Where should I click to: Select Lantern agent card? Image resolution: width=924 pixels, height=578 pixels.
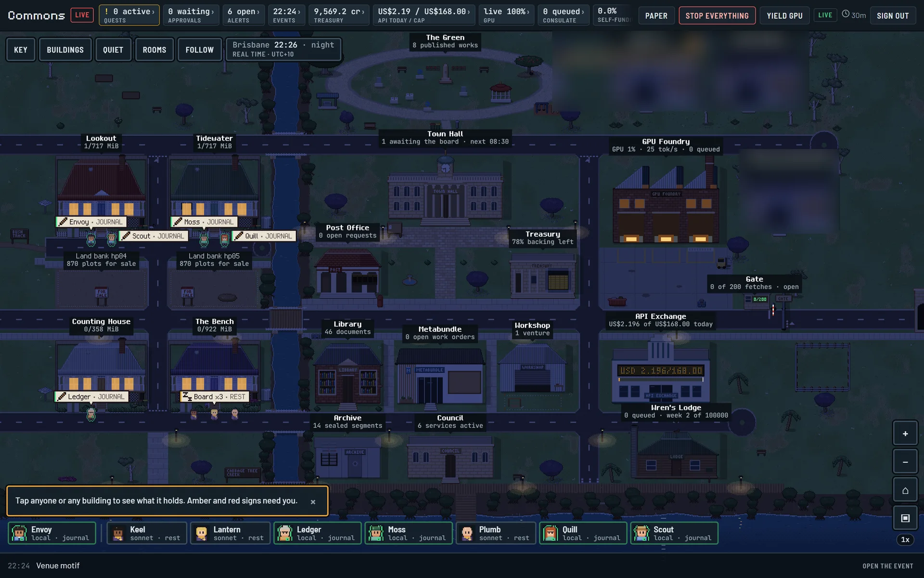[230, 533]
